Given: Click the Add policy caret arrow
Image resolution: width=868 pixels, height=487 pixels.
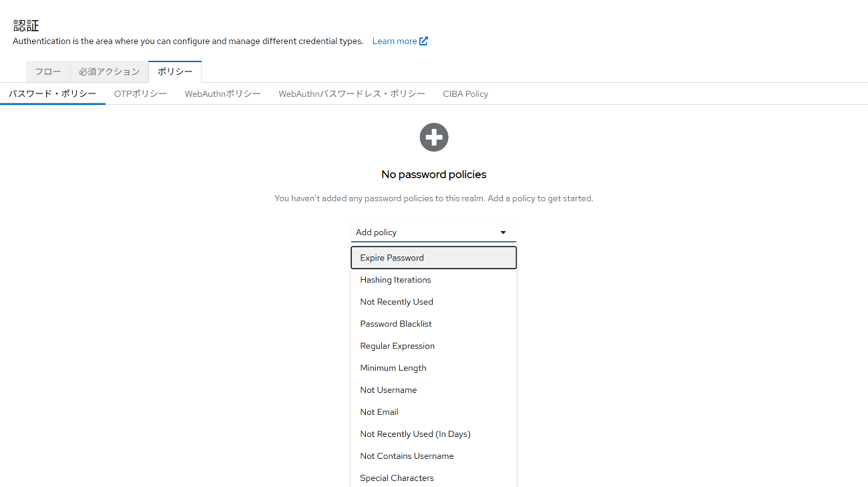Looking at the screenshot, I should pyautogui.click(x=503, y=232).
